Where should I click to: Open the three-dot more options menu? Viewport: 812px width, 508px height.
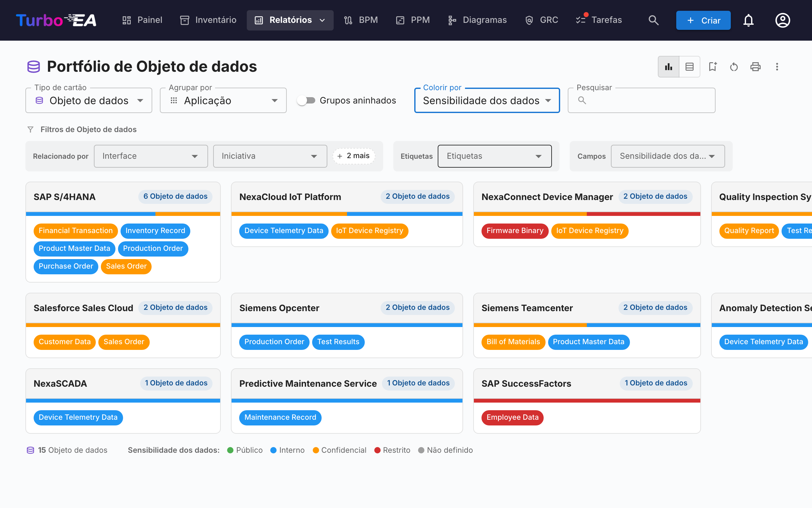pyautogui.click(x=777, y=67)
